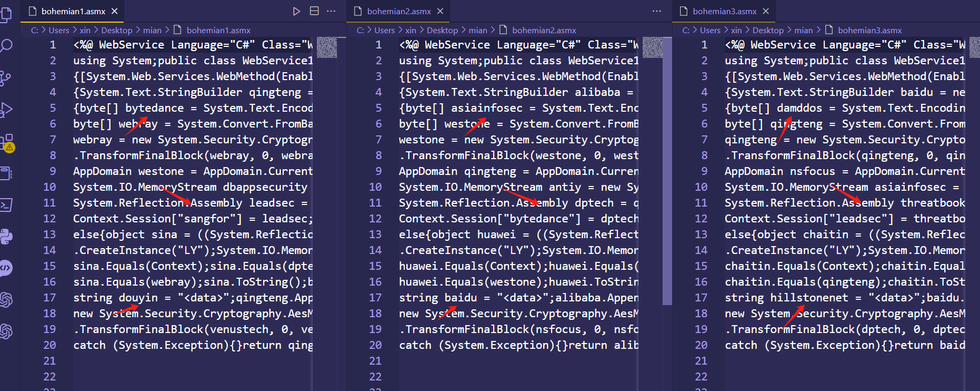Open the Explorer view in activity bar

[x=6, y=14]
